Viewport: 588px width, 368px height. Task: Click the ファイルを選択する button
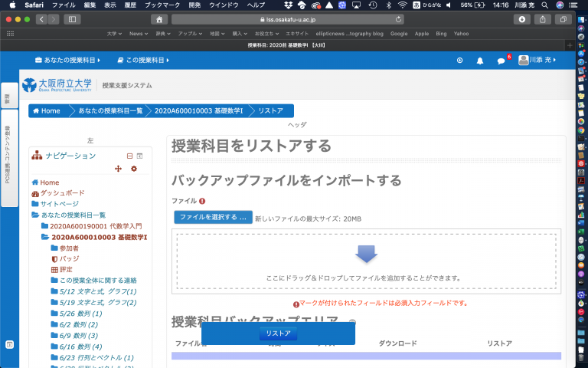[x=213, y=217]
